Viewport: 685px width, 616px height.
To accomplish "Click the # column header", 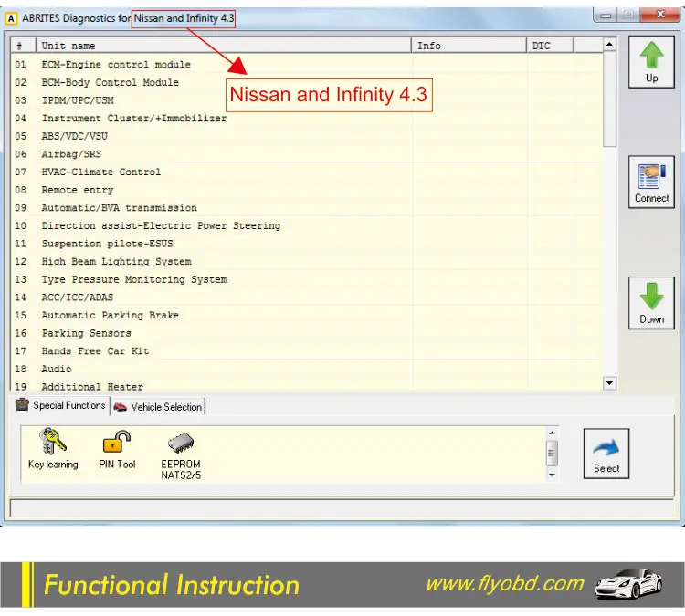I will (x=23, y=46).
